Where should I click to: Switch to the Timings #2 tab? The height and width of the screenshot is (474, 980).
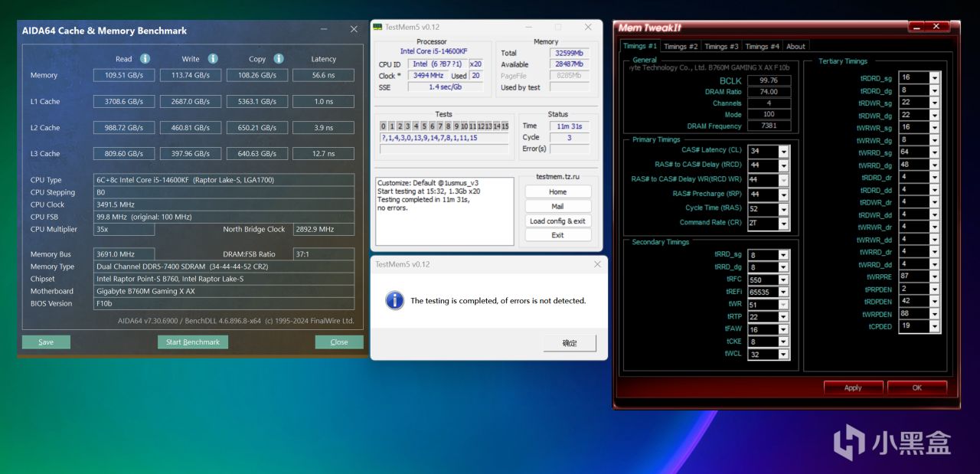pyautogui.click(x=681, y=47)
